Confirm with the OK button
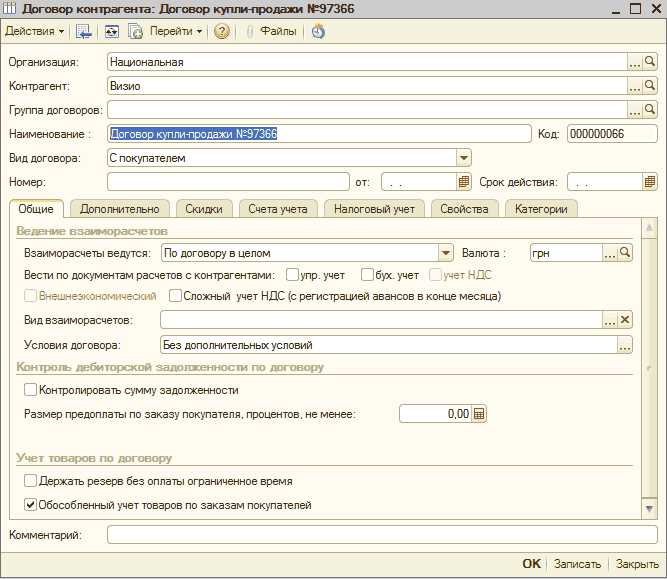 531,564
